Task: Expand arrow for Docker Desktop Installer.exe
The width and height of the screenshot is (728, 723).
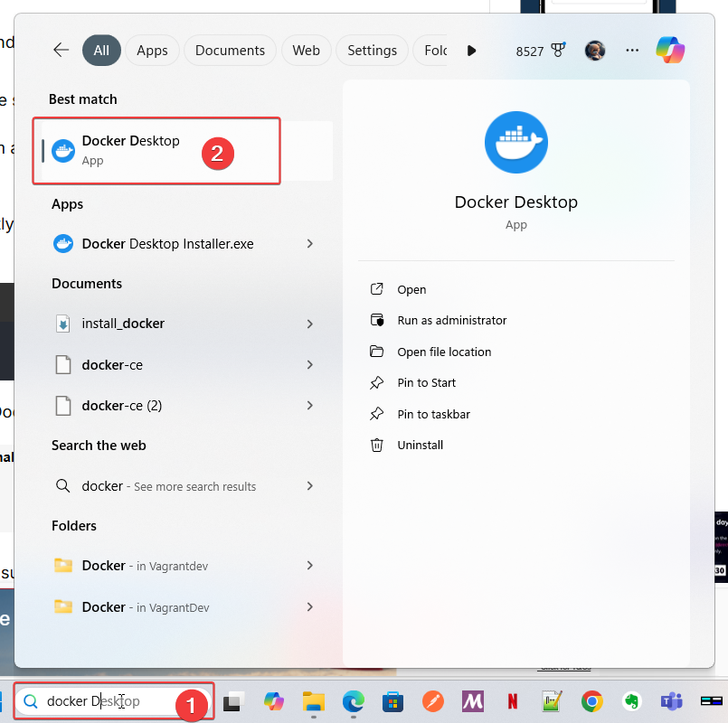Action: [x=309, y=244]
